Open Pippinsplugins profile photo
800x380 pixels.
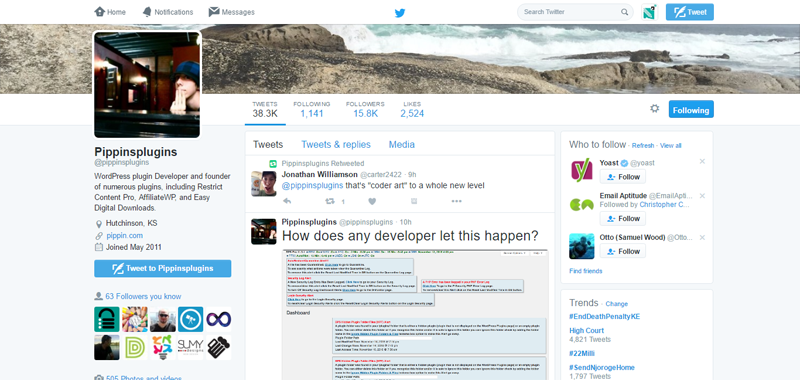pos(147,84)
